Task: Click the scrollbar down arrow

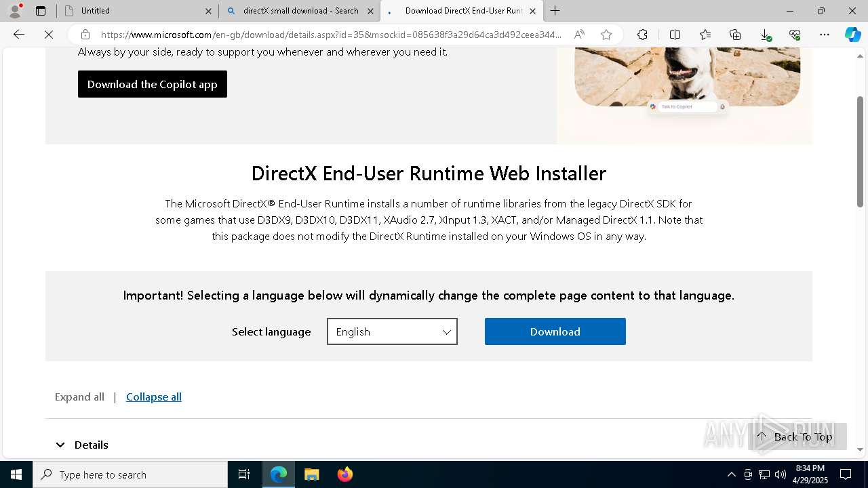Action: pos(860,449)
